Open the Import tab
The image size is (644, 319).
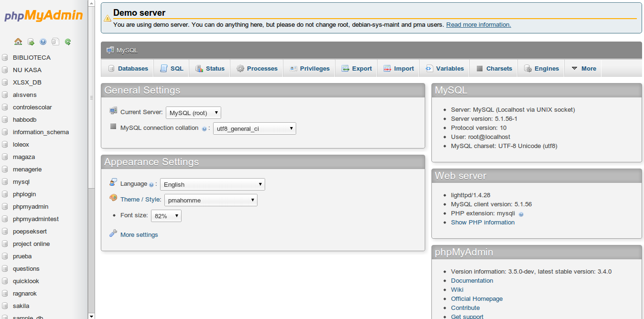pyautogui.click(x=398, y=68)
